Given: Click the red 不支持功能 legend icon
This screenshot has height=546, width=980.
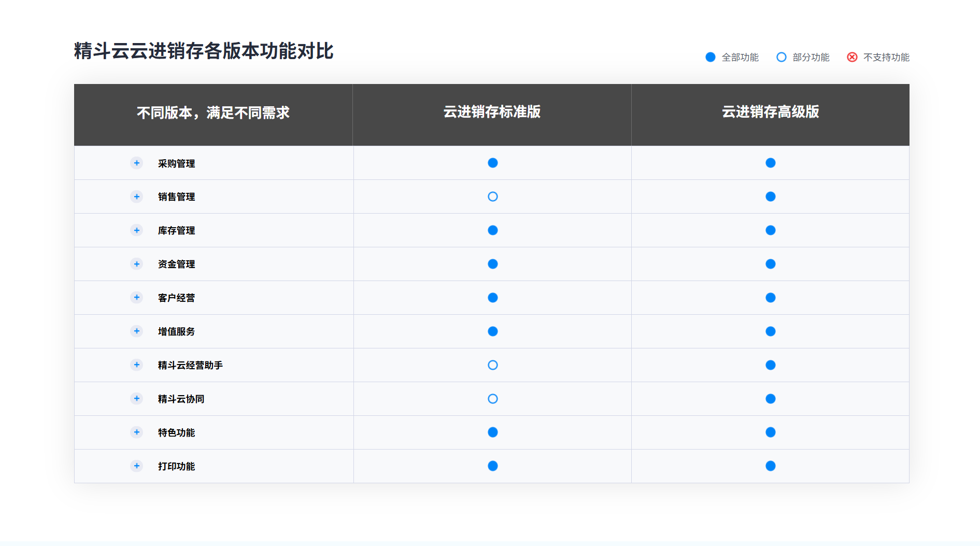Looking at the screenshot, I should (852, 57).
